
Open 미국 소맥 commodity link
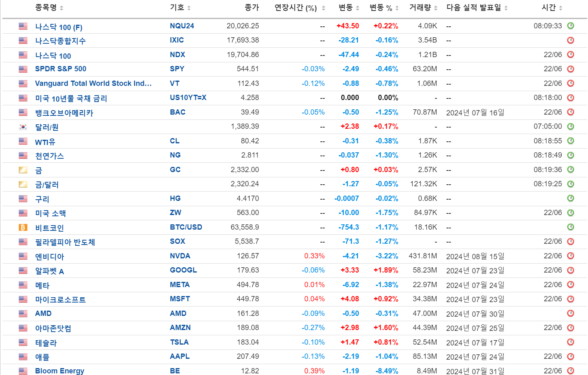[51, 213]
